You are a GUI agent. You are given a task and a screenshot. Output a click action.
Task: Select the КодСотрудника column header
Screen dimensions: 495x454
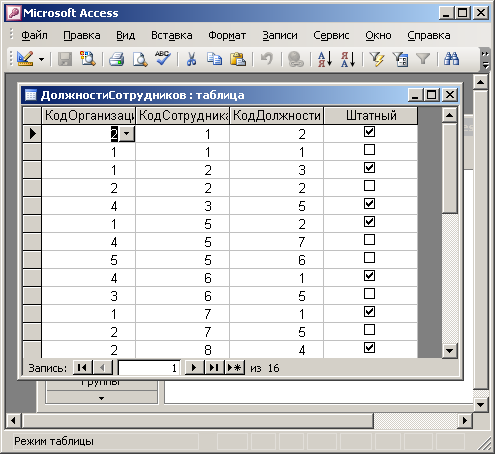183,116
